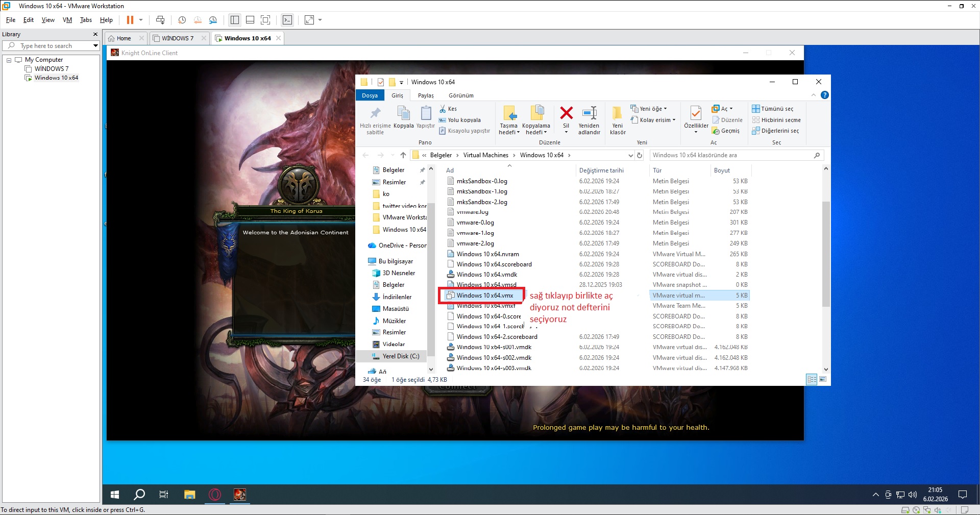The width and height of the screenshot is (980, 515).
Task: Click Yolu kopyala in the ribbon
Action: click(x=460, y=120)
